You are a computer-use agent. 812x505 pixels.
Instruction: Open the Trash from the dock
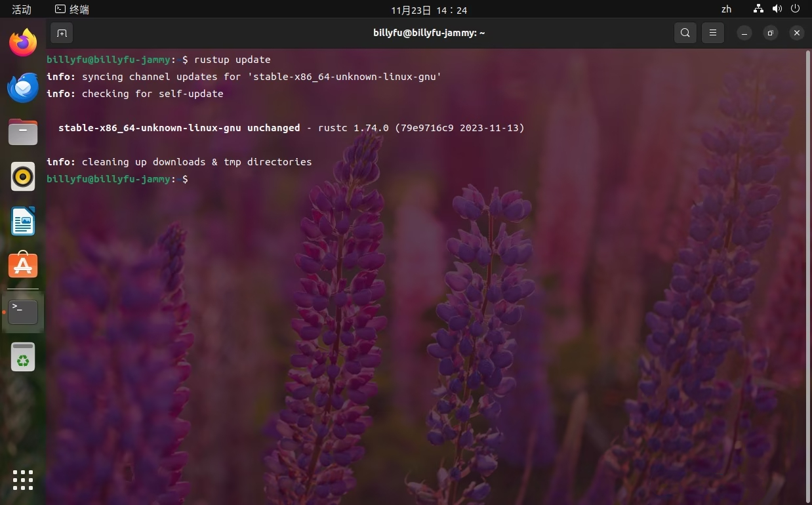23,357
